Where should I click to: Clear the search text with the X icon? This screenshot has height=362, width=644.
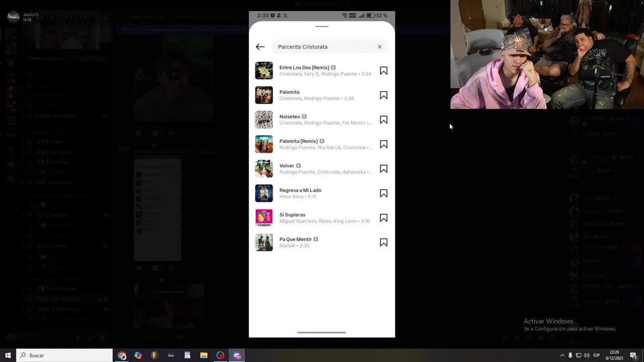click(379, 47)
